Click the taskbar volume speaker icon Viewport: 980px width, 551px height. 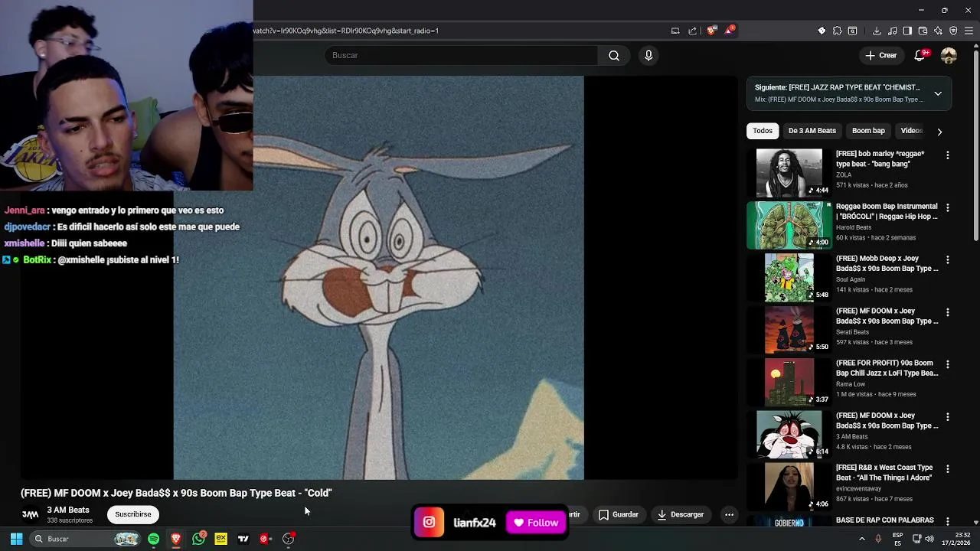929,539
